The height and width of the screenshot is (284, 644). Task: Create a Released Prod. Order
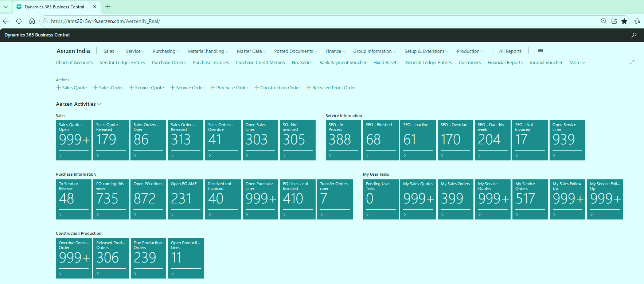[331, 88]
